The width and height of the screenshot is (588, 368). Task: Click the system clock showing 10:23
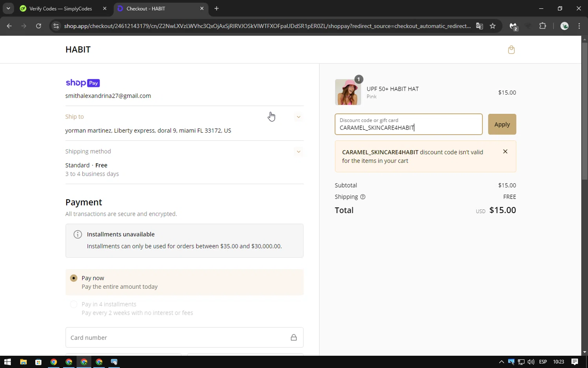(558, 362)
